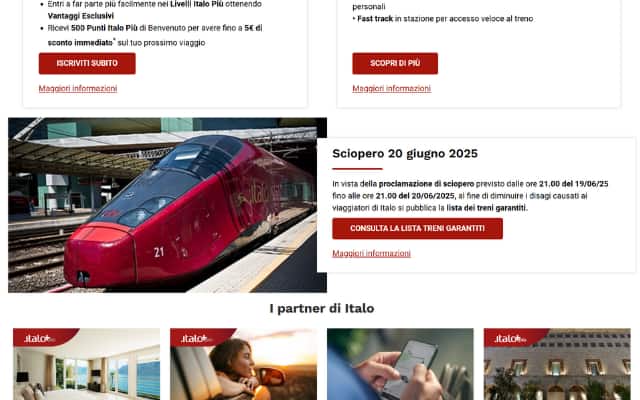Click the I partner di Italo heading

(x=322, y=308)
